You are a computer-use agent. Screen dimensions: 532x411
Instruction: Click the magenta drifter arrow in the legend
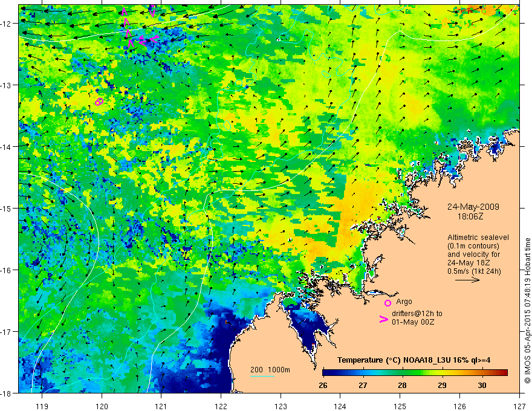coord(384,319)
